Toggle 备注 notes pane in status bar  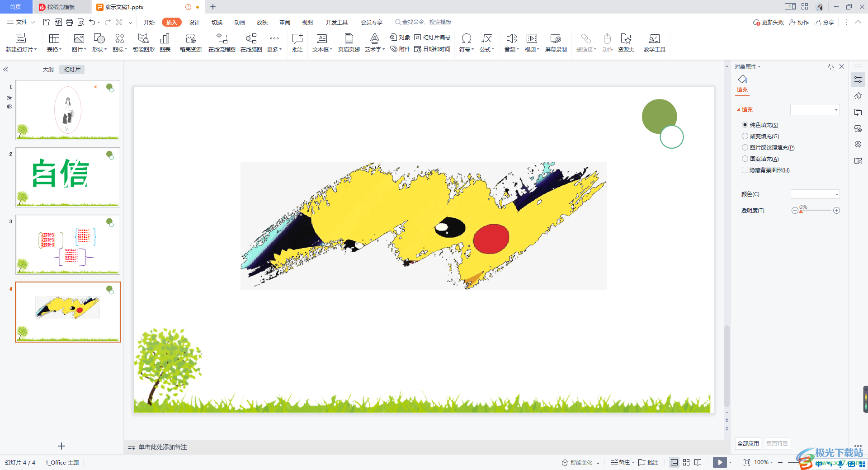point(620,462)
